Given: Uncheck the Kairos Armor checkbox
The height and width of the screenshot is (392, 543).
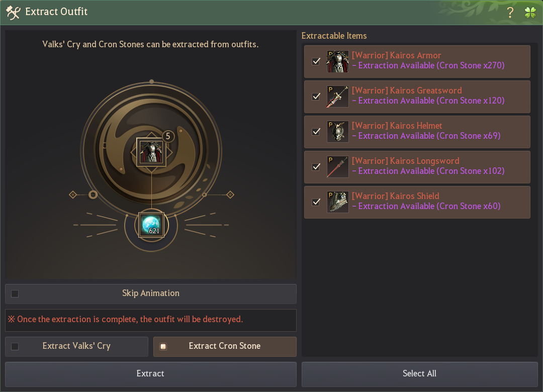Looking at the screenshot, I should point(316,62).
